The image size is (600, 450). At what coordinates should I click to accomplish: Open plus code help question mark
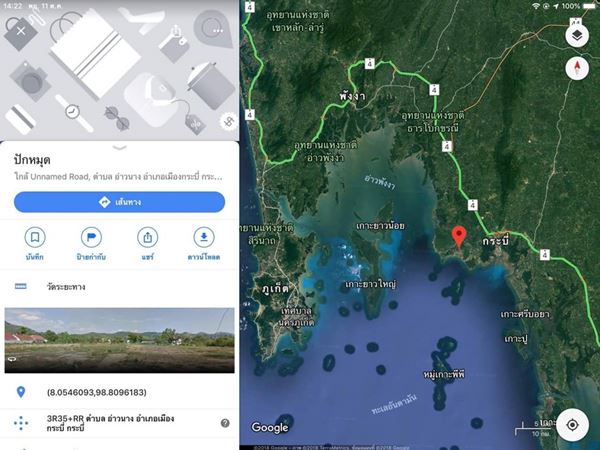[225, 423]
